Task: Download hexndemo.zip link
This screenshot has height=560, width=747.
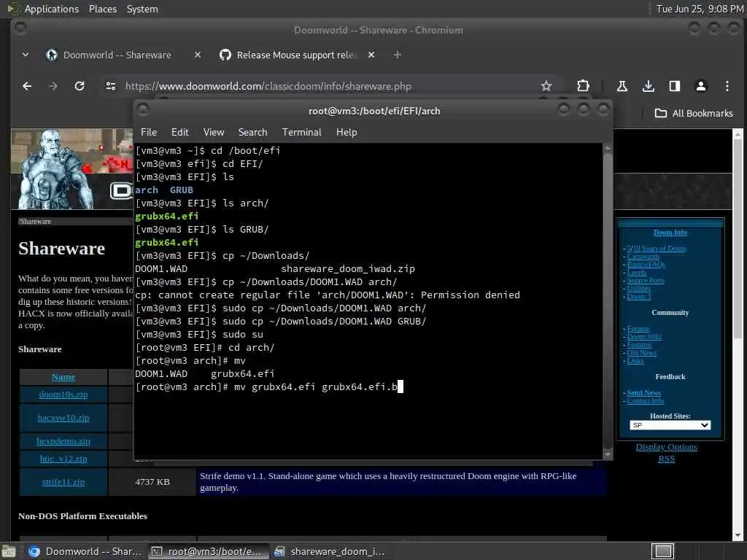Action: pyautogui.click(x=63, y=441)
